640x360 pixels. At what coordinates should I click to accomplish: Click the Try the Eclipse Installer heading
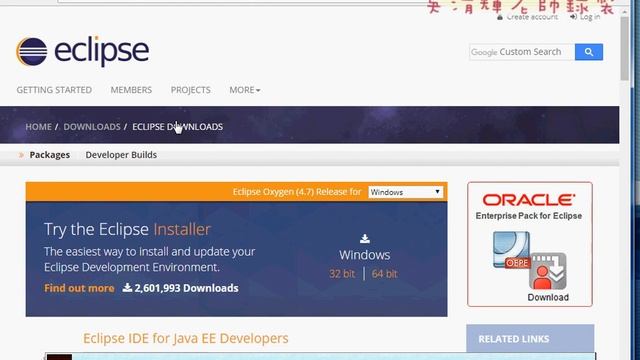127,229
